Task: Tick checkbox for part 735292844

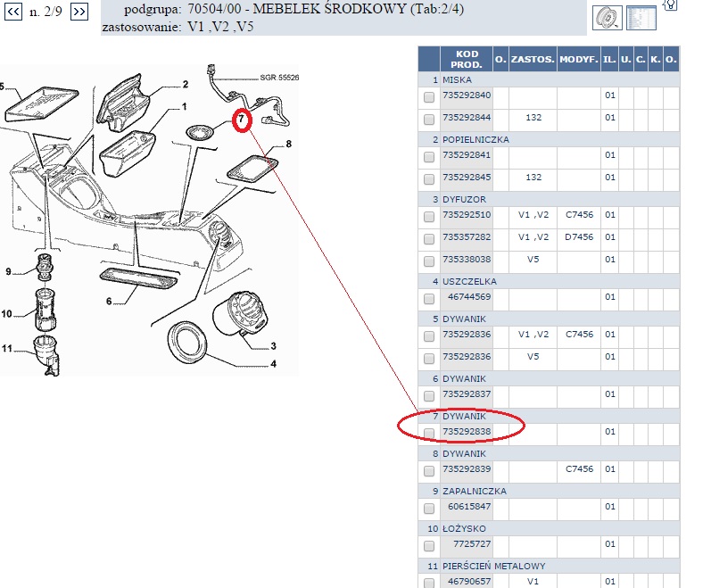Action: coord(429,120)
